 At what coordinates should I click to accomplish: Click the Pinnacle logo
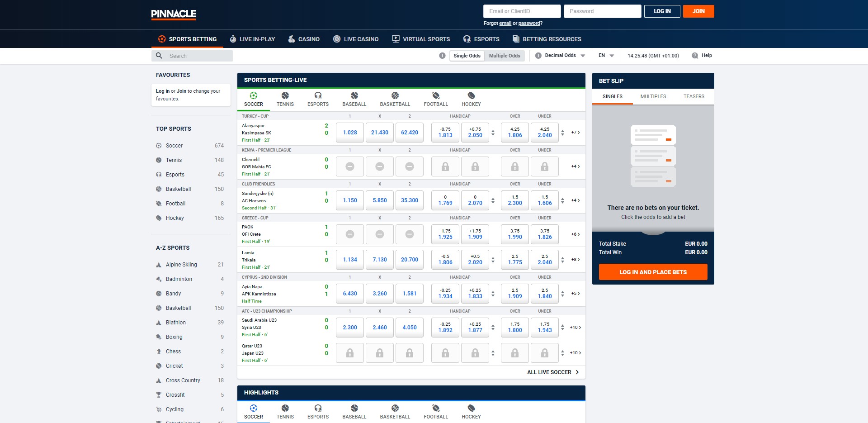tap(174, 14)
